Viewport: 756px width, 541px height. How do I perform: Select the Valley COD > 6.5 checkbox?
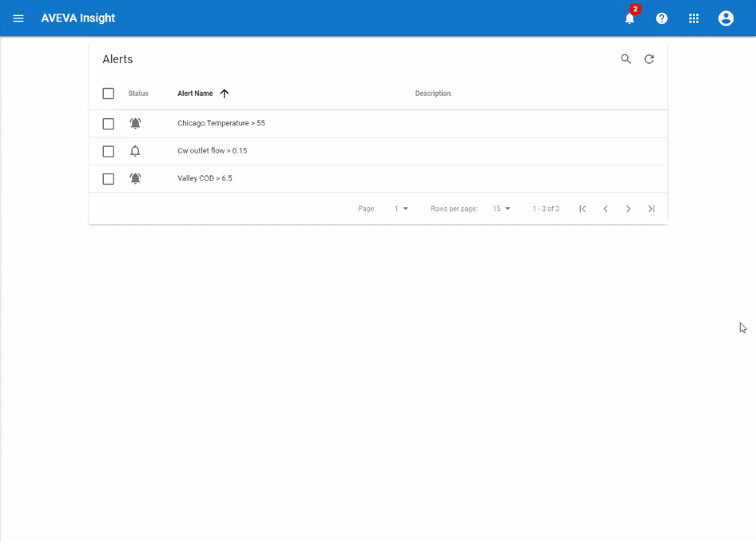point(109,178)
